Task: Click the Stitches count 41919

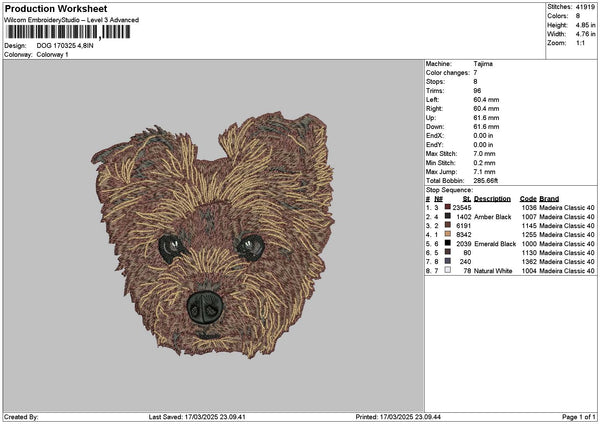Action: (586, 6)
